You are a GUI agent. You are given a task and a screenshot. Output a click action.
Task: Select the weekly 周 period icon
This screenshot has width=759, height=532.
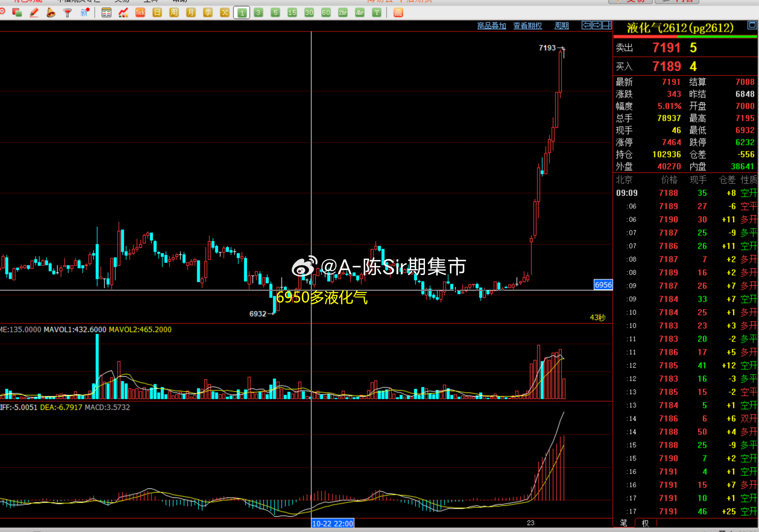point(174,13)
